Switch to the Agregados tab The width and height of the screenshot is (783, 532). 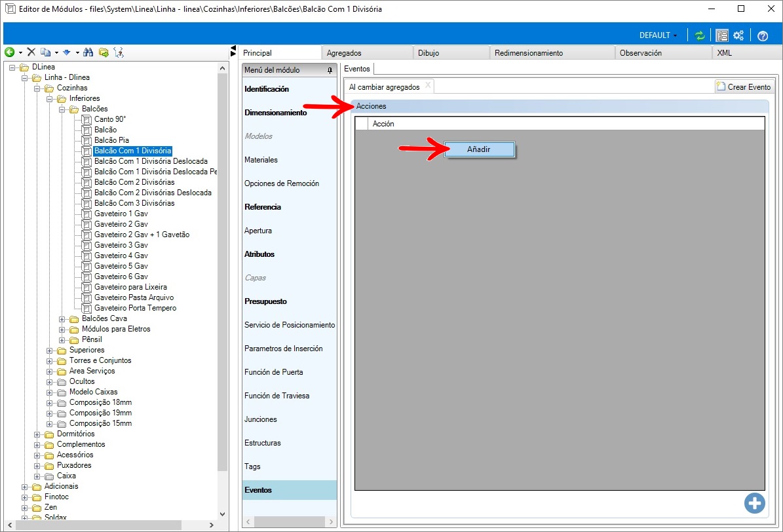(x=367, y=52)
